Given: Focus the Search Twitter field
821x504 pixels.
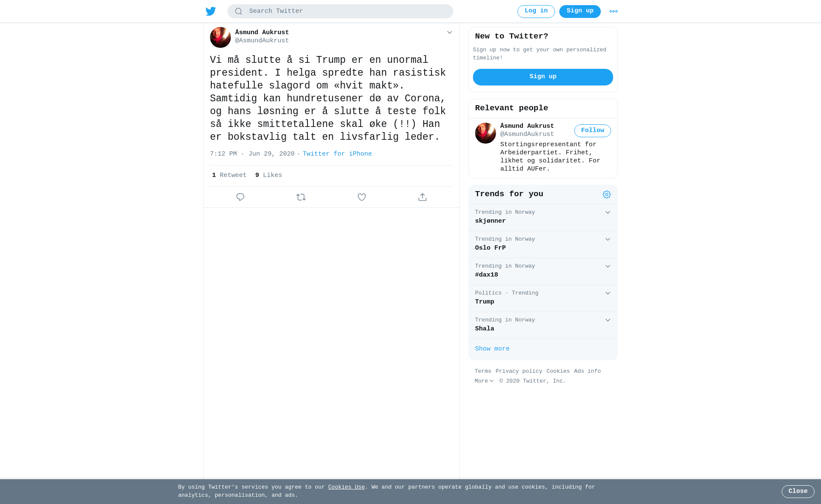Looking at the screenshot, I should pos(340,12).
